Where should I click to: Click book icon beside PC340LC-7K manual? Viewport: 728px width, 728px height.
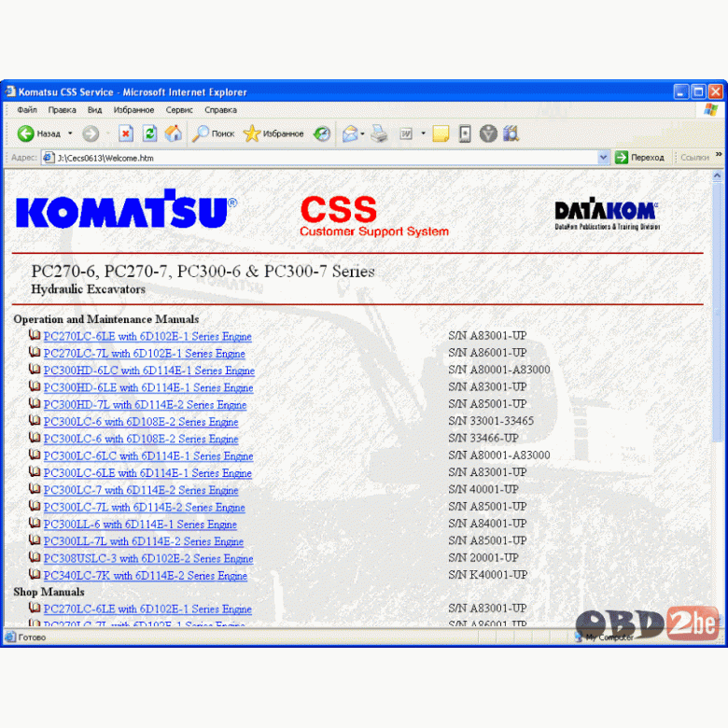[x=35, y=574]
